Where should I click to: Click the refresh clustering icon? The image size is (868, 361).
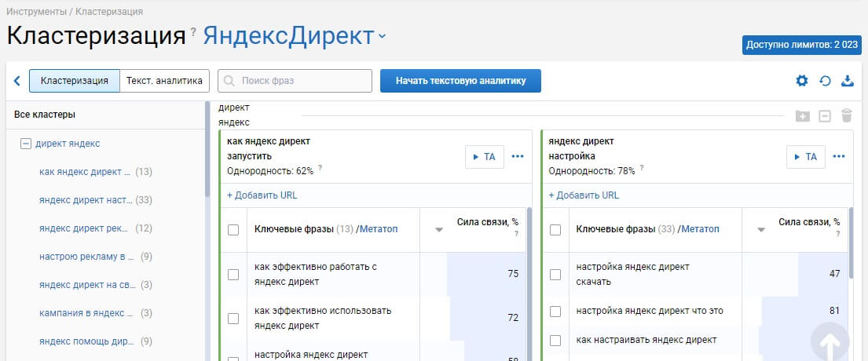(825, 81)
